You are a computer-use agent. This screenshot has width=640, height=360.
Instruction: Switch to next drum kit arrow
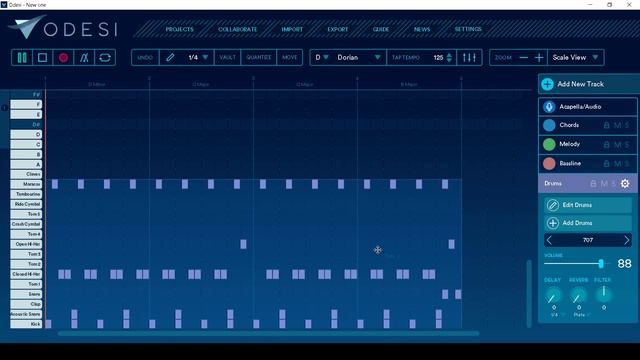coord(627,240)
